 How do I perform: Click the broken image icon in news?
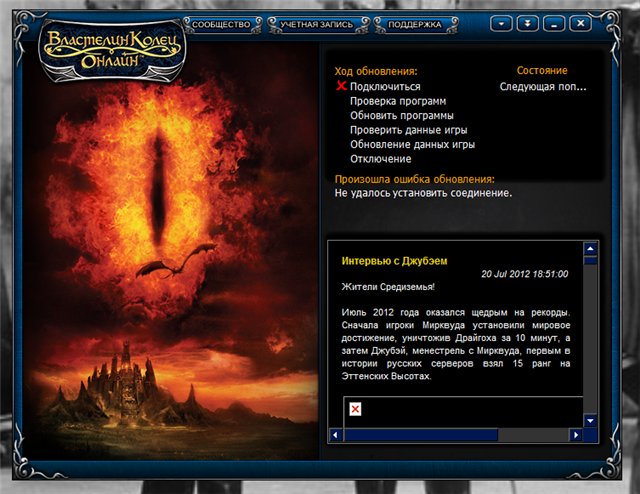[355, 410]
